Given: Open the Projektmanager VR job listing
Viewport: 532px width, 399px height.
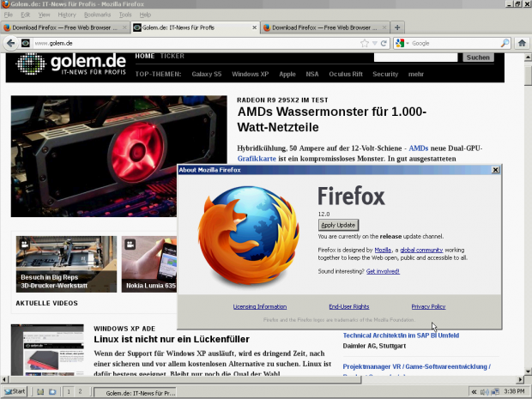Looking at the screenshot, I should click(x=417, y=366).
